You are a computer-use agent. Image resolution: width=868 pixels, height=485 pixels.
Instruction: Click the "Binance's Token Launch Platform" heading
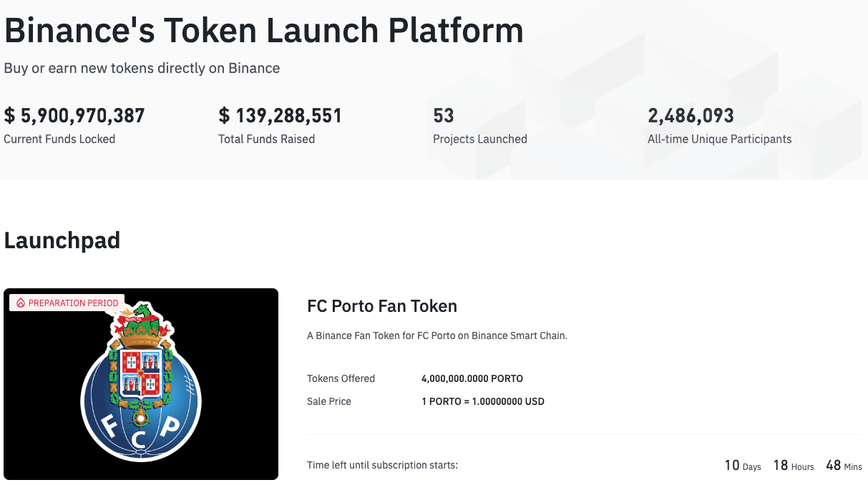[x=264, y=31]
